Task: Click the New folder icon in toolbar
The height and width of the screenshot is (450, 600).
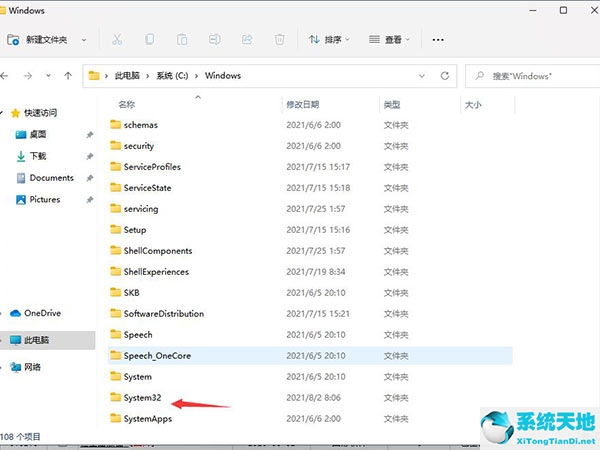Action: (x=13, y=39)
